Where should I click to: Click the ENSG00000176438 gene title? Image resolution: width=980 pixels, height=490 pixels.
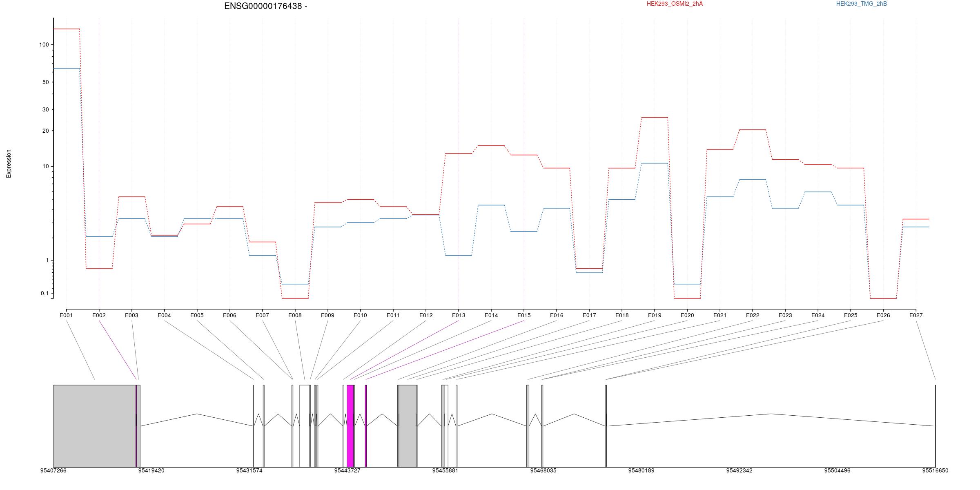pos(265,6)
